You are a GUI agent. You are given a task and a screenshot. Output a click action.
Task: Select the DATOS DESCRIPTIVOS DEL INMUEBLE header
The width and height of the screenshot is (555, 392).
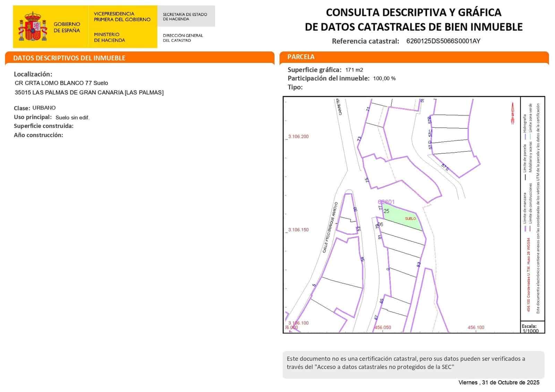(69, 58)
